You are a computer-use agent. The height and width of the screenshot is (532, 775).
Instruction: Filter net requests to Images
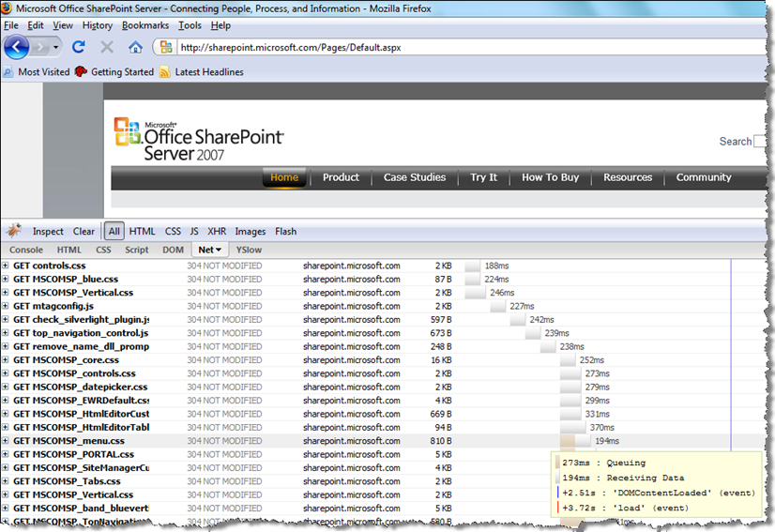click(x=251, y=232)
